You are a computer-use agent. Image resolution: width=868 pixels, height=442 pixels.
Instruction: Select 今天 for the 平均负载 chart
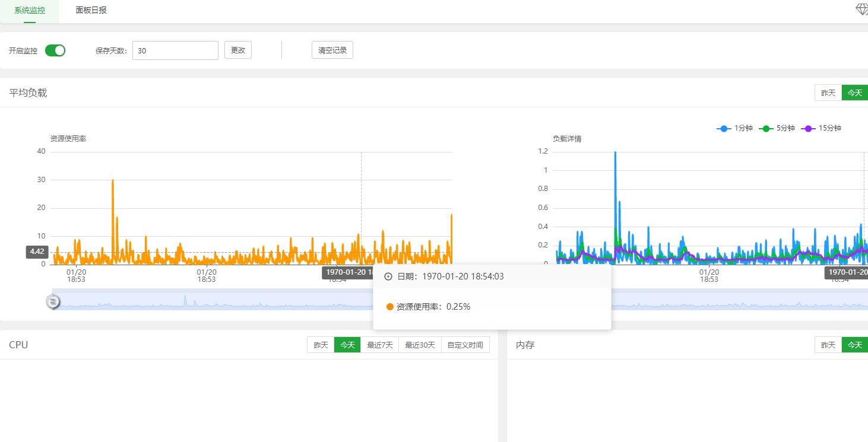coord(855,93)
